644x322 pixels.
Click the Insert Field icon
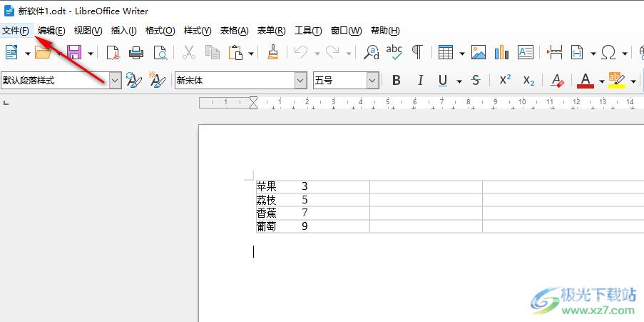578,53
